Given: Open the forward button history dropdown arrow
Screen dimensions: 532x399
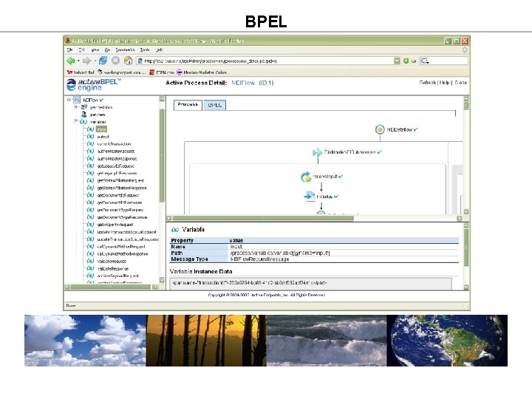Looking at the screenshot, I should [95, 61].
